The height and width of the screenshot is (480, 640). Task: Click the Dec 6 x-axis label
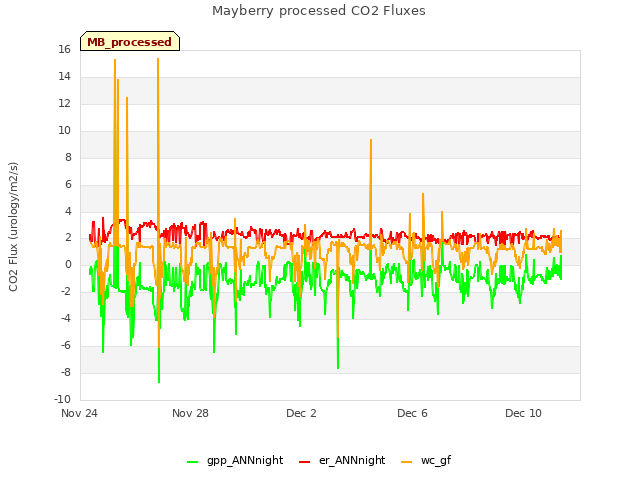coord(412,413)
